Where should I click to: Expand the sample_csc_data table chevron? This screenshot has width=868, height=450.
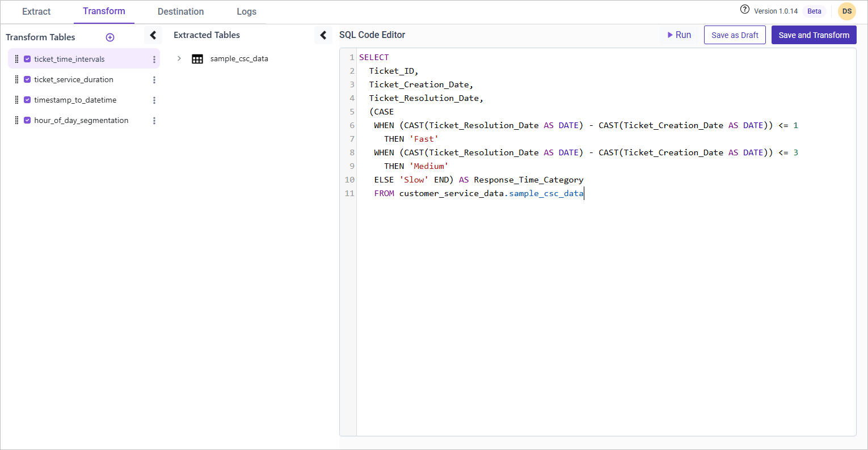[x=179, y=58]
